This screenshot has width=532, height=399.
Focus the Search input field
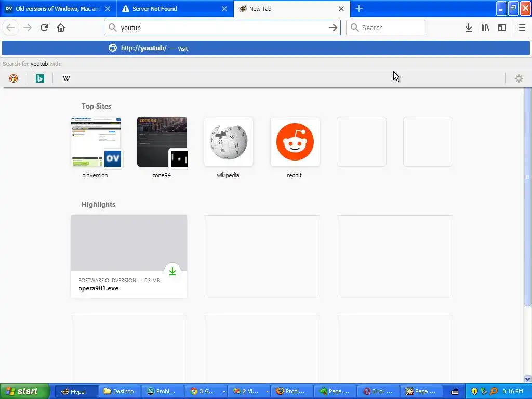point(385,28)
